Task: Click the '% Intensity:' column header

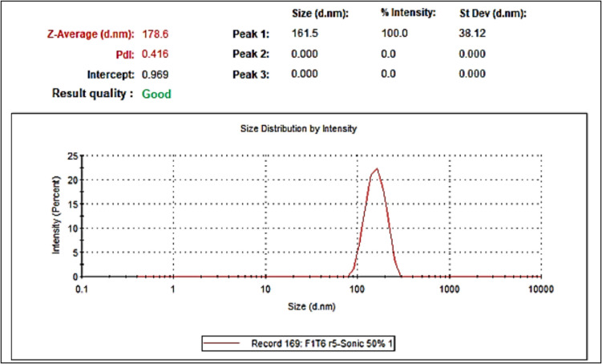Action: (407, 13)
